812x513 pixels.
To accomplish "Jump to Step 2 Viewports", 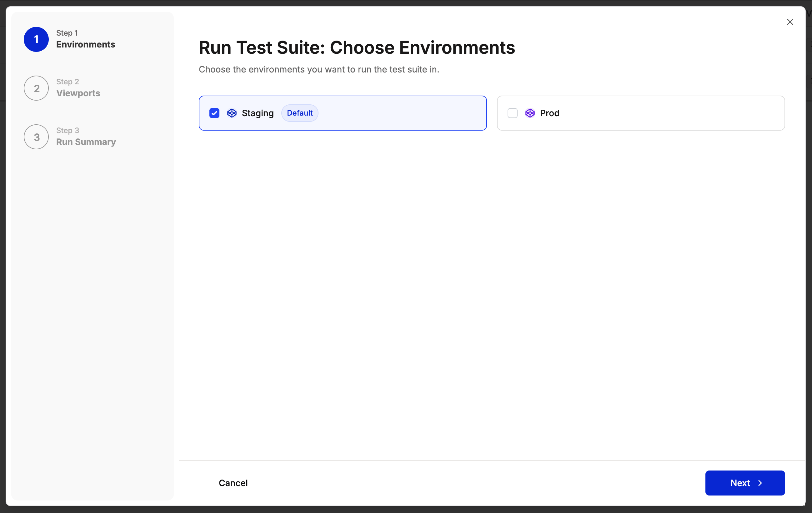I will (x=78, y=93).
